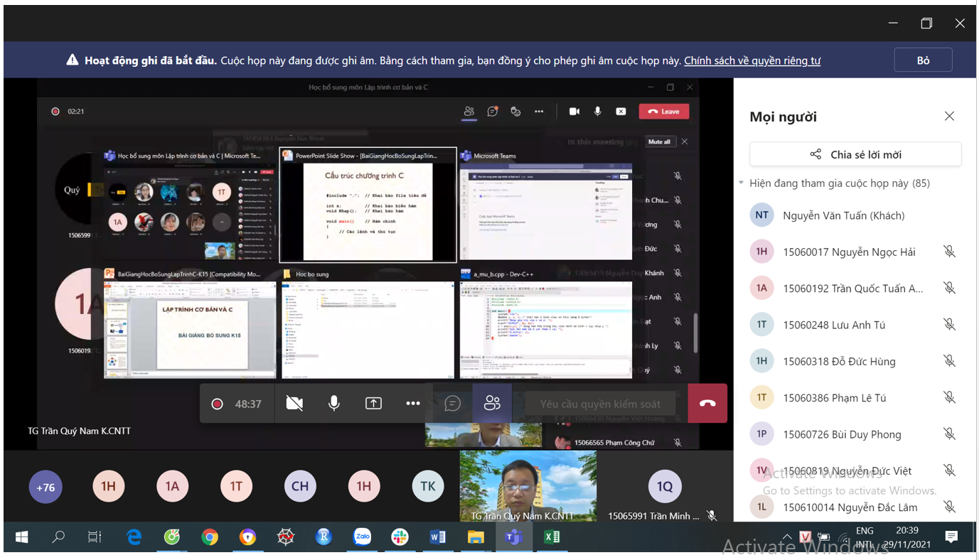Click muted mic icon for Nguyễn Ngọc Hải
Image resolution: width=979 pixels, height=560 pixels.
pos(949,252)
